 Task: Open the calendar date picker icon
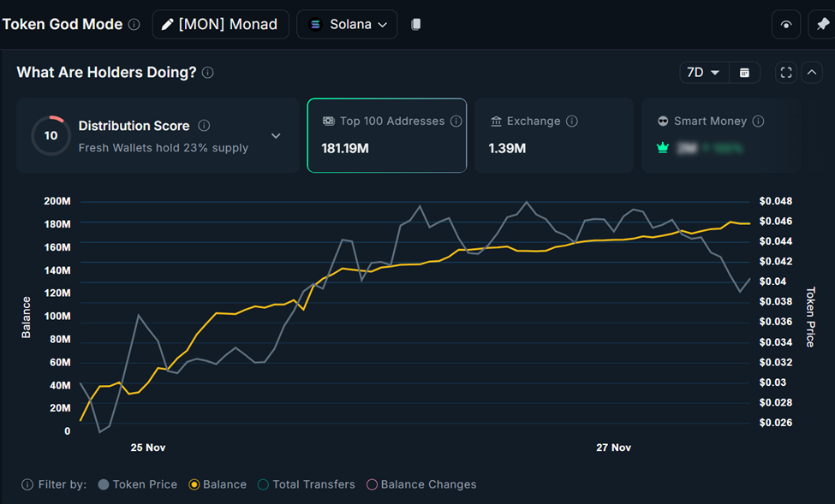[x=744, y=73]
